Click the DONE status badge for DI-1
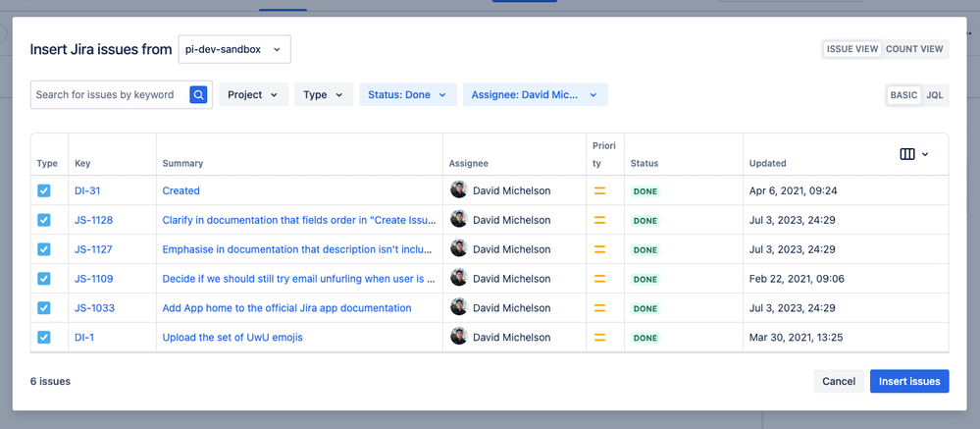Image resolution: width=980 pixels, height=429 pixels. pos(645,339)
